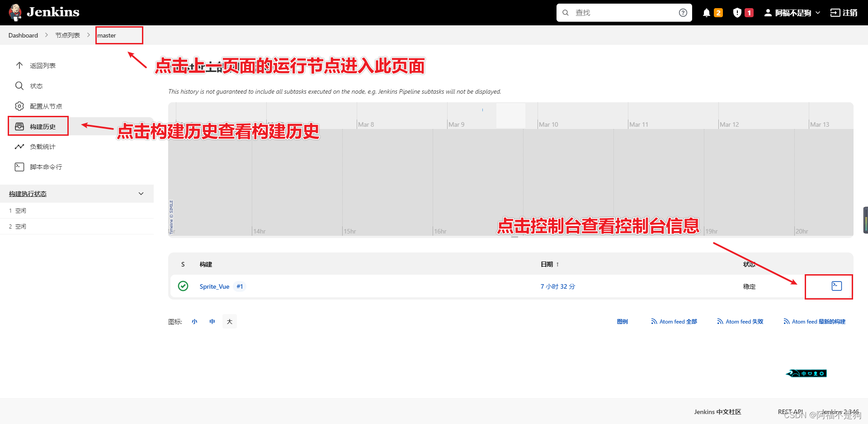868x424 pixels.
Task: Click the up-arrow icon beside 返回列表
Action: [x=19, y=65]
